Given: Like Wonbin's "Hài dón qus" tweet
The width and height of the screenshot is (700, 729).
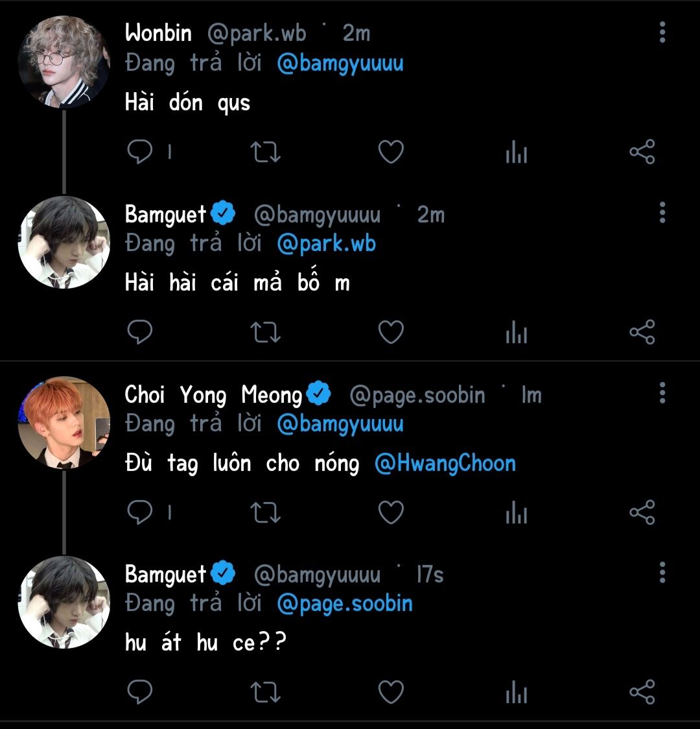Looking at the screenshot, I should coord(391,152).
